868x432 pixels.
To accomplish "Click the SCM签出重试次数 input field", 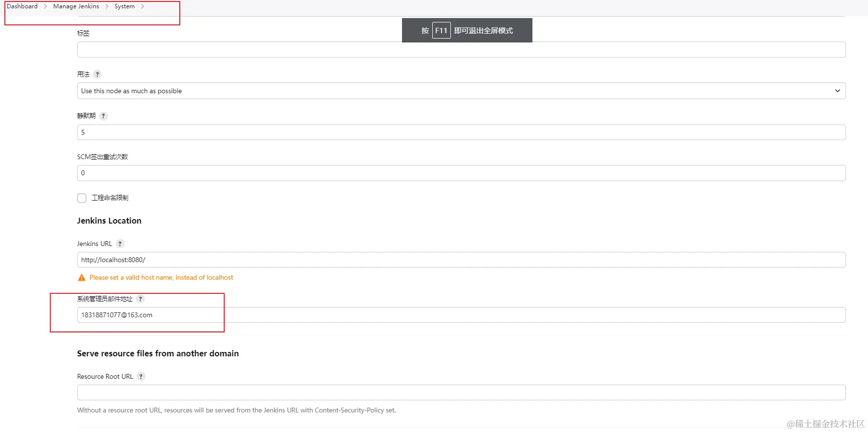I will coord(461,173).
